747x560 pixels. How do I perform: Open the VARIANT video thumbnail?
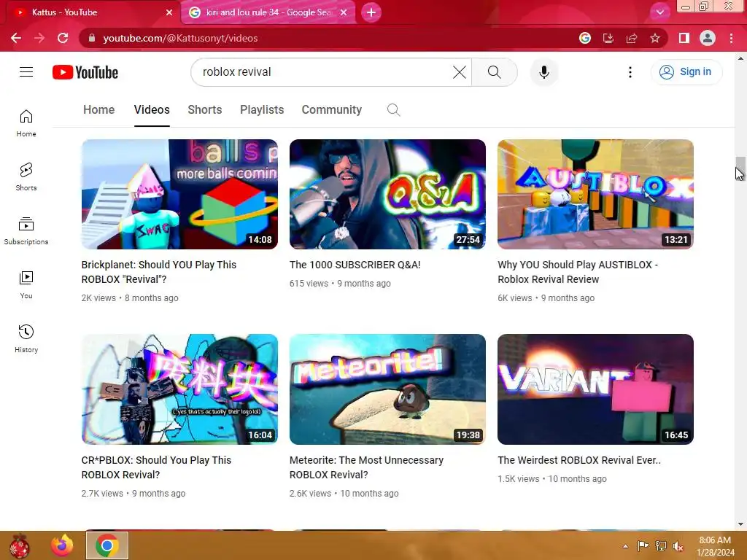point(595,389)
